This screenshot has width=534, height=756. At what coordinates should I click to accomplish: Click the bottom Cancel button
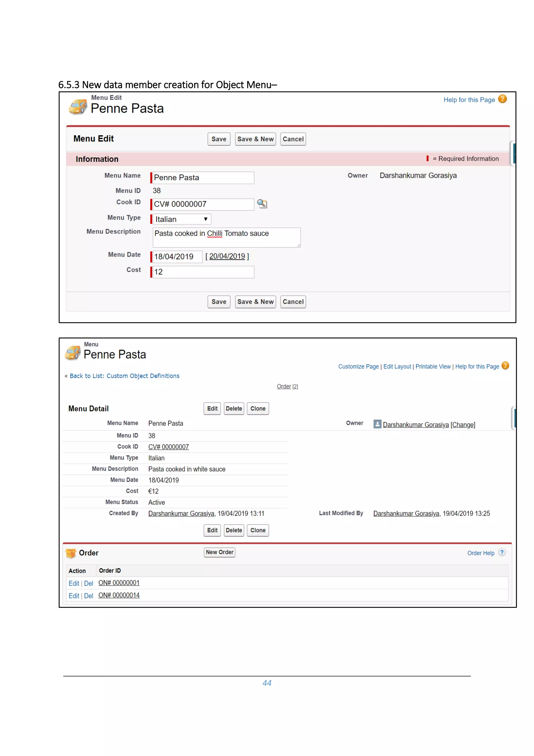[x=293, y=302]
